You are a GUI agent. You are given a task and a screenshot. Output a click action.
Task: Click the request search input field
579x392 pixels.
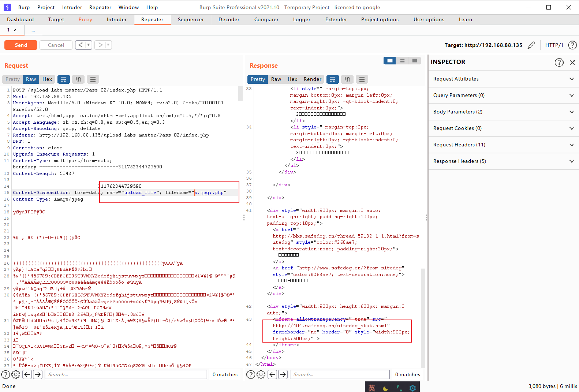[x=126, y=374]
